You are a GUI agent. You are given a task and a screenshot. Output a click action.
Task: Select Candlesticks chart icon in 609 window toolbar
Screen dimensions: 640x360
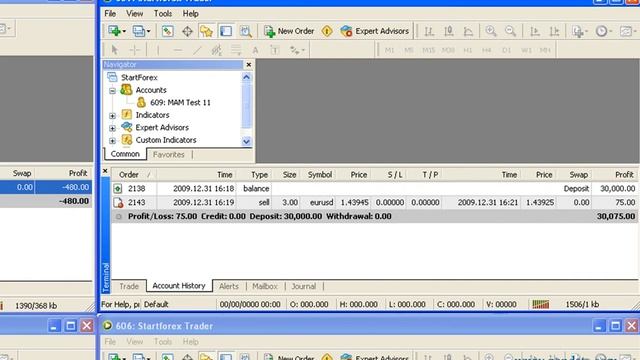coord(448,31)
